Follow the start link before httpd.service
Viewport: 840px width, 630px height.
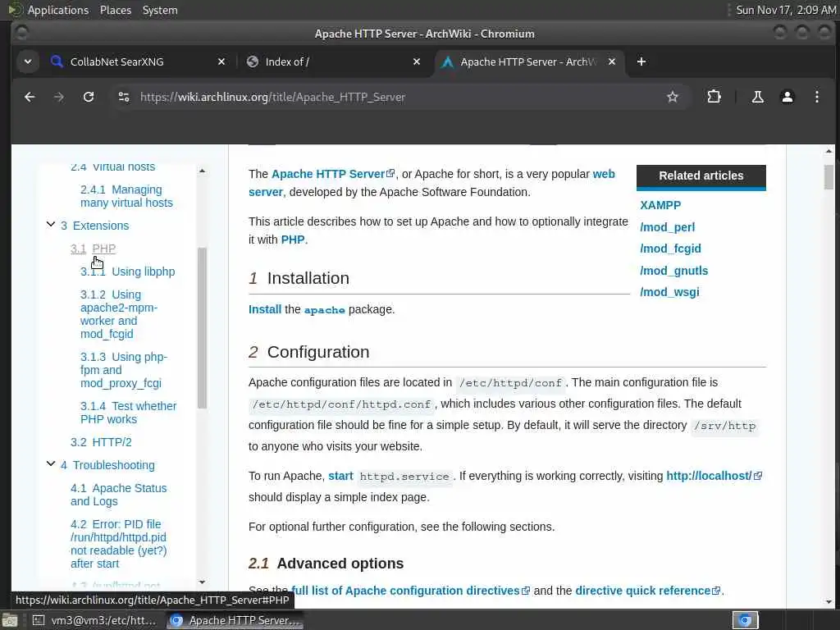pos(340,476)
